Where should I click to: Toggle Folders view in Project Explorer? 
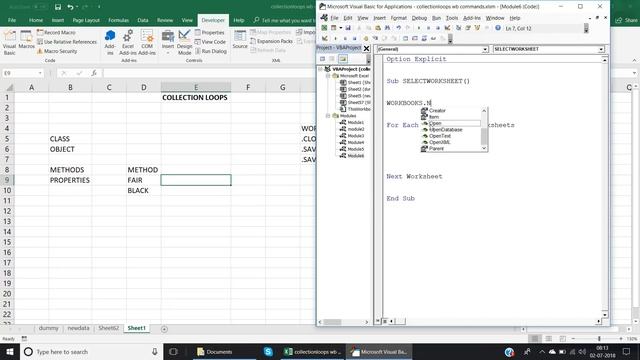[x=342, y=59]
